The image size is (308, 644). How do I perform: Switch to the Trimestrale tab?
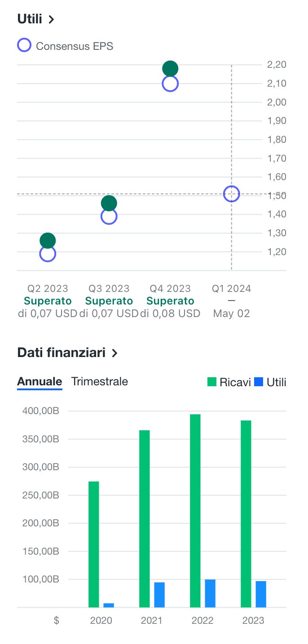(x=99, y=382)
